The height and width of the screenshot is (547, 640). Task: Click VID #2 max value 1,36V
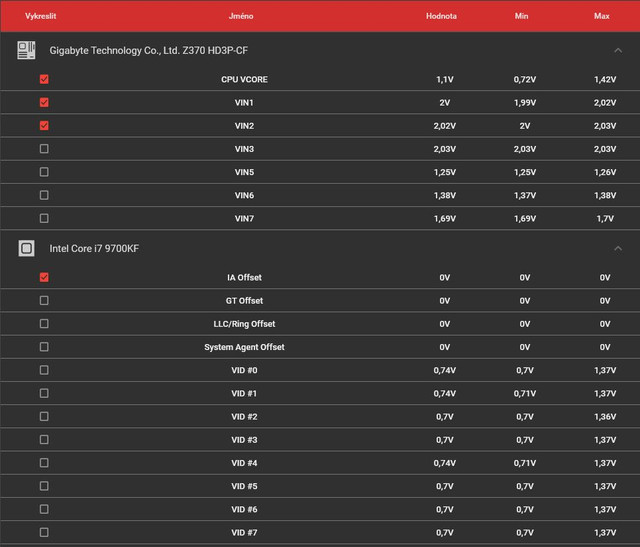(x=605, y=417)
